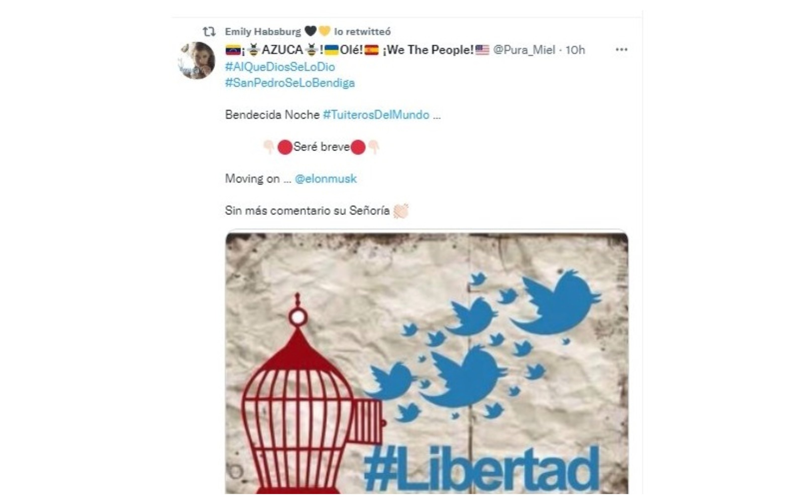Open the tweet's 10h timestamp
The width and height of the screenshot is (812, 504).
pos(575,50)
